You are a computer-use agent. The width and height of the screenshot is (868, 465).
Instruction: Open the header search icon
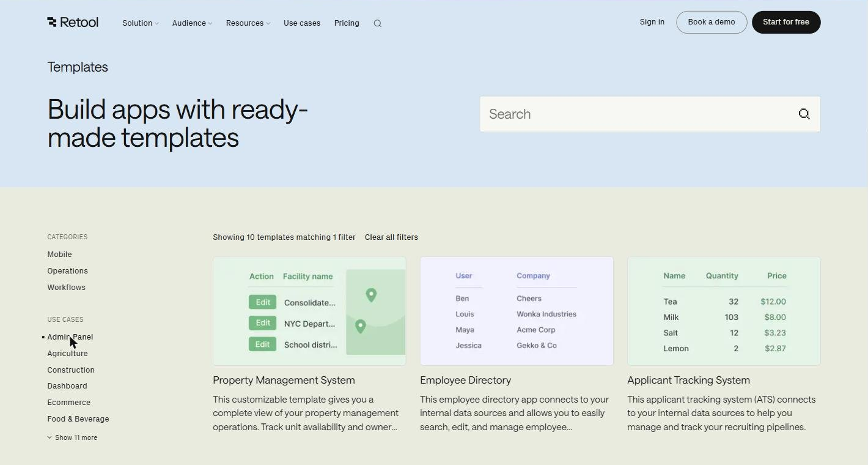(378, 23)
